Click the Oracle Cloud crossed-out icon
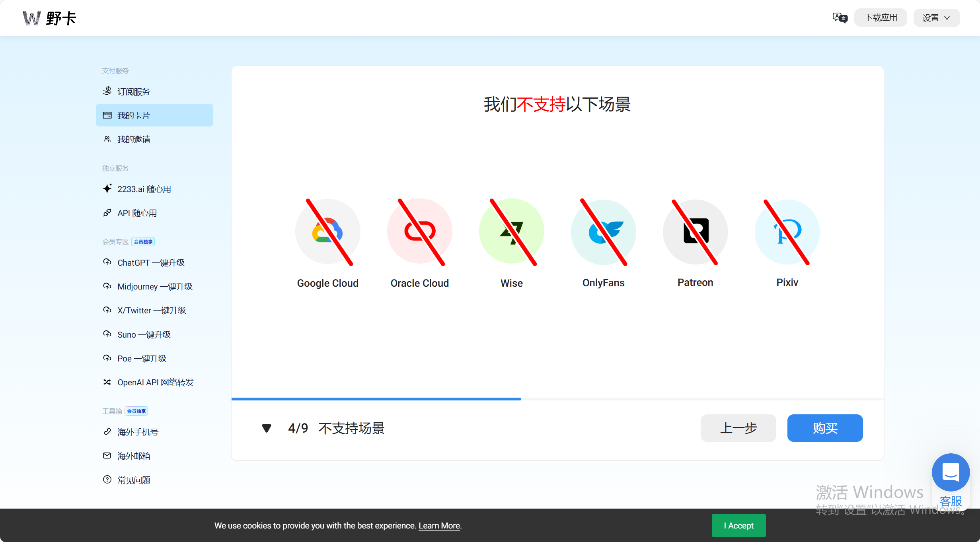Image resolution: width=980 pixels, height=542 pixels. (419, 232)
